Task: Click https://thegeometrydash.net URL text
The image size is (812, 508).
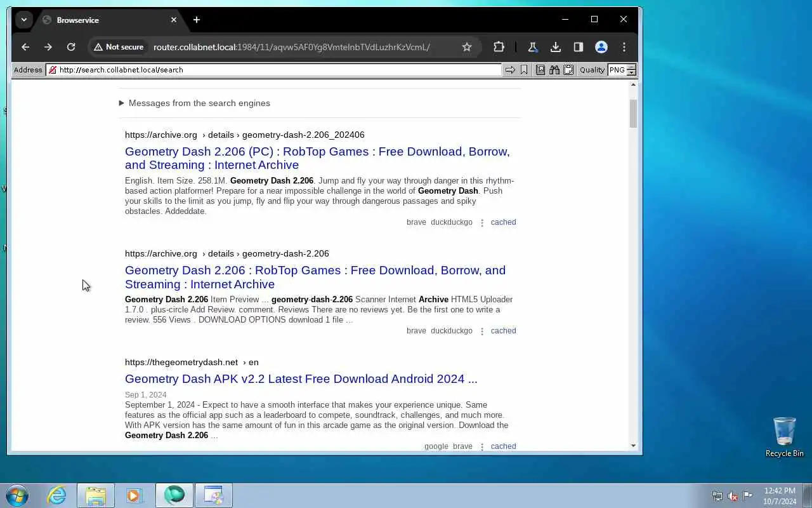Action: tap(181, 362)
